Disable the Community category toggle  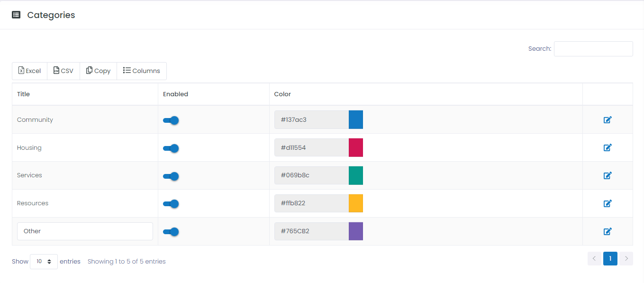pyautogui.click(x=171, y=120)
